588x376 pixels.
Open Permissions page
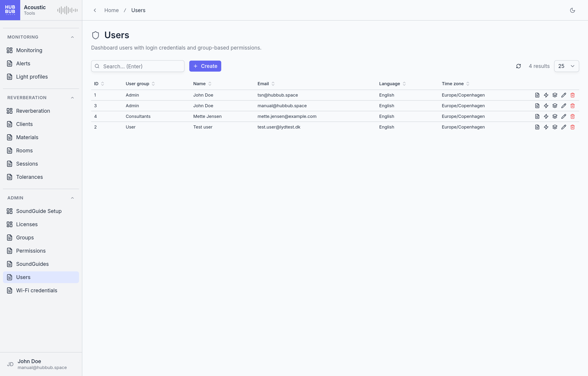coord(41,251)
